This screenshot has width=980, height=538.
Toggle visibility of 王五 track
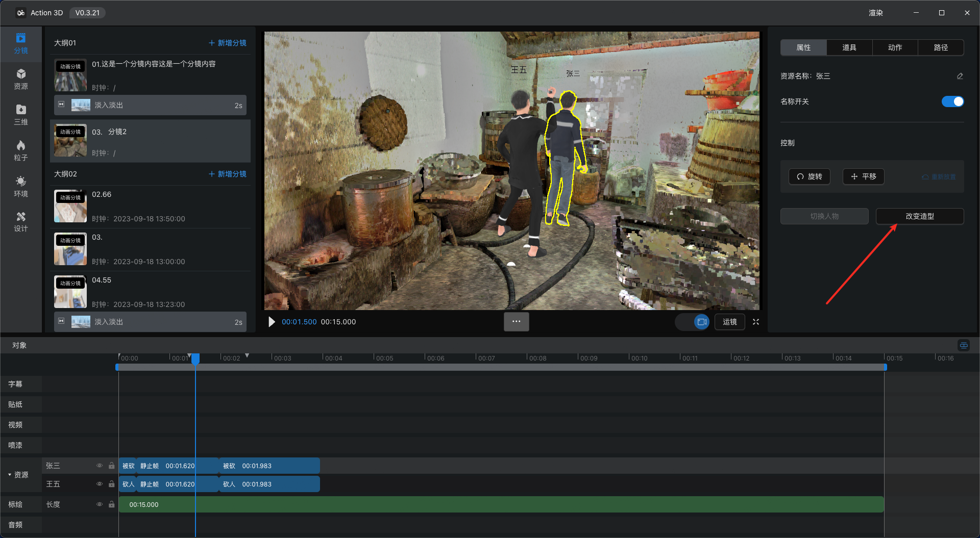pos(100,484)
